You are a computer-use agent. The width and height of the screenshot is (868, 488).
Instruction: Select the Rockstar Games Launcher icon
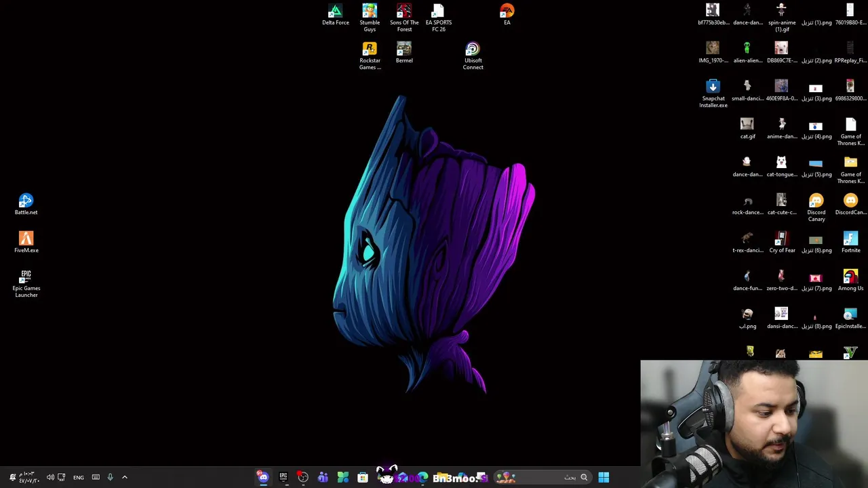click(370, 56)
